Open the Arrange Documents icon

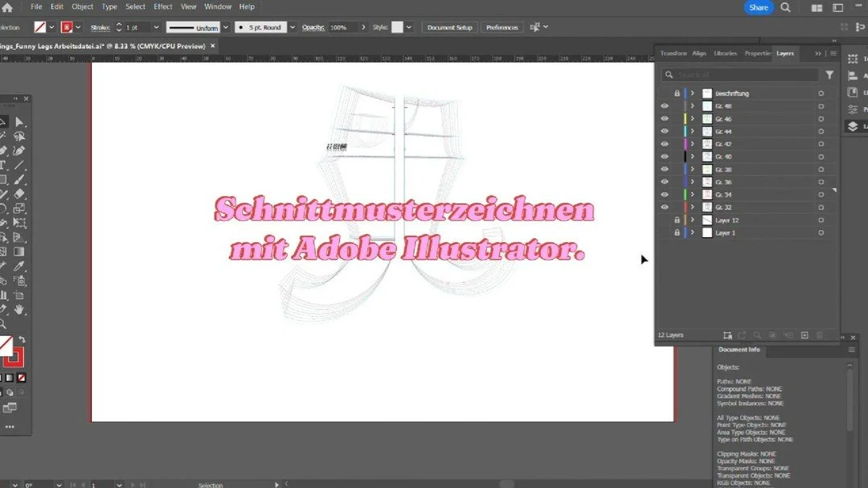(817, 8)
